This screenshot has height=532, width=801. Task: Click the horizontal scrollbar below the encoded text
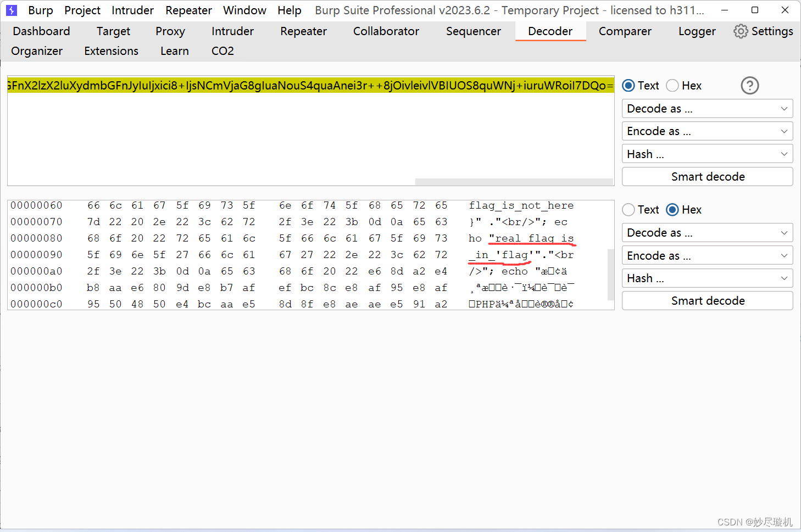(514, 182)
